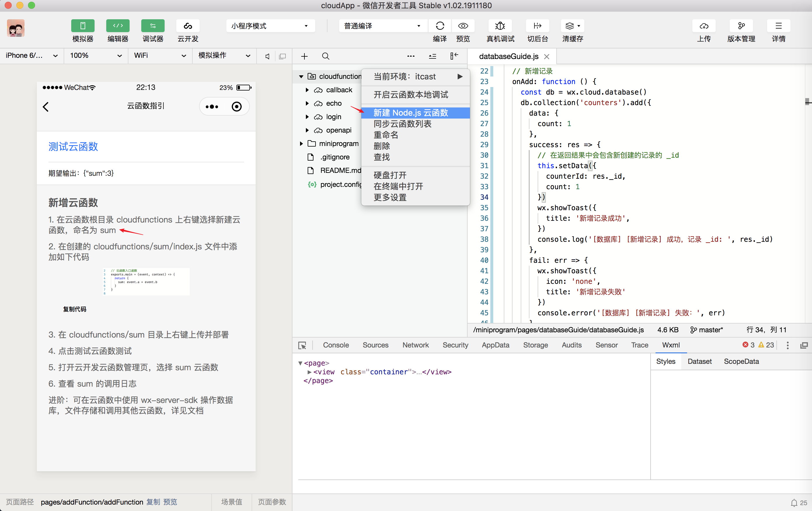This screenshot has width=812, height=511.
Task: Click the file tree more options dots
Action: [x=411, y=56]
